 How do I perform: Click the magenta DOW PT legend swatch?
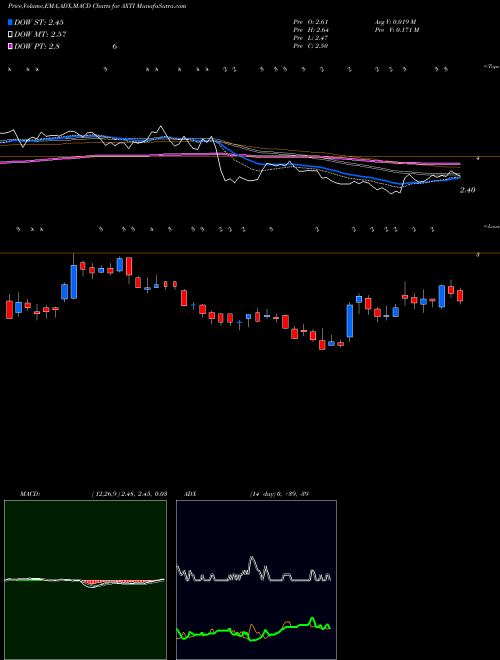(11, 46)
